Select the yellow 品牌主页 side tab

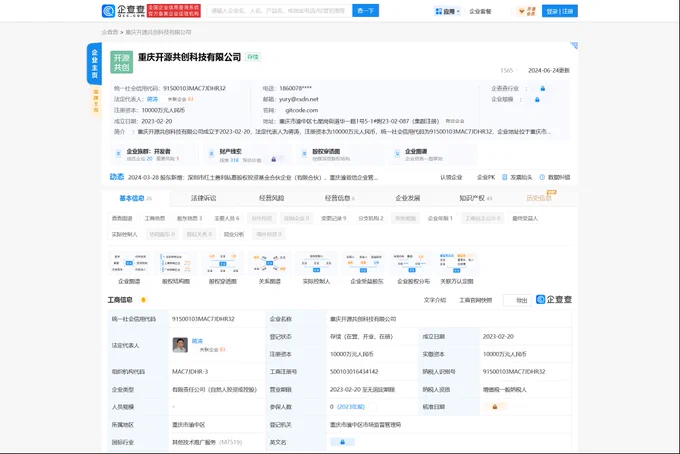95,101
